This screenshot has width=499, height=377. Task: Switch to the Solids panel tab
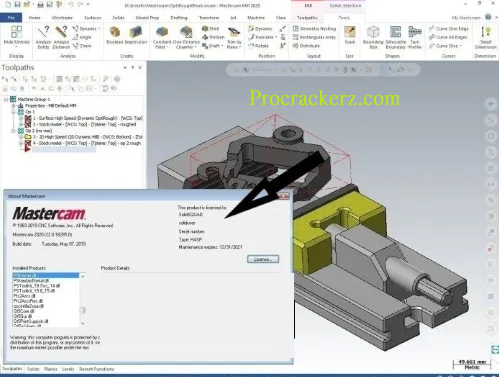(x=33, y=369)
